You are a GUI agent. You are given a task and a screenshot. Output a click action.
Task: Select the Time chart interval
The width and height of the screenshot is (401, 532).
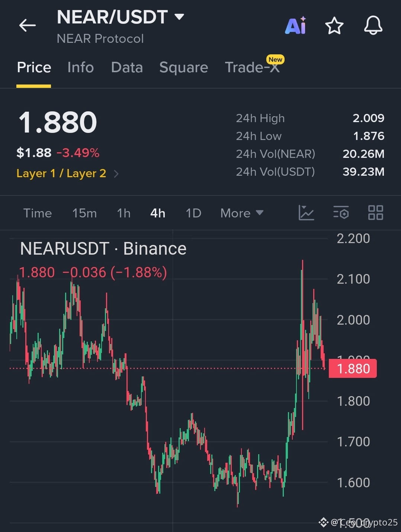pos(38,213)
